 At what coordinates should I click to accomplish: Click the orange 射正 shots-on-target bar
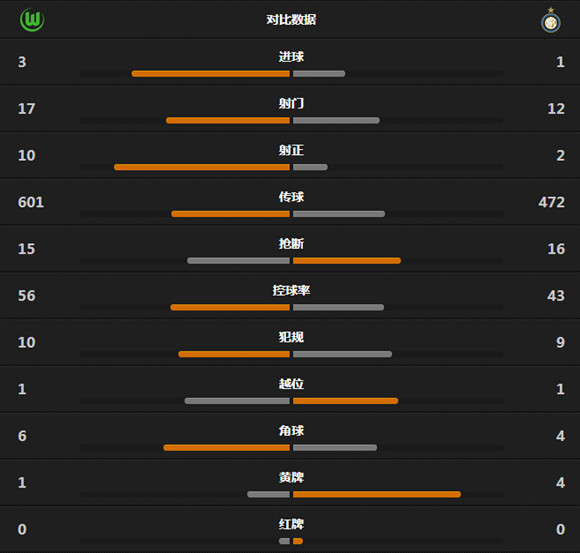click(202, 167)
